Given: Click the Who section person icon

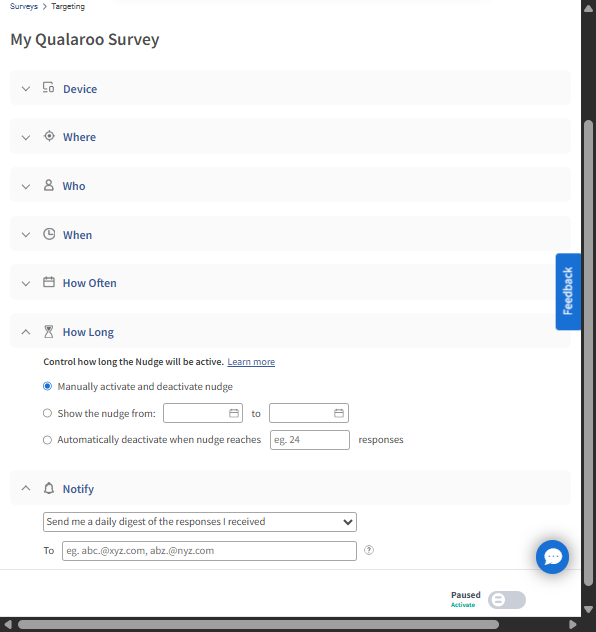Looking at the screenshot, I should (48, 185).
